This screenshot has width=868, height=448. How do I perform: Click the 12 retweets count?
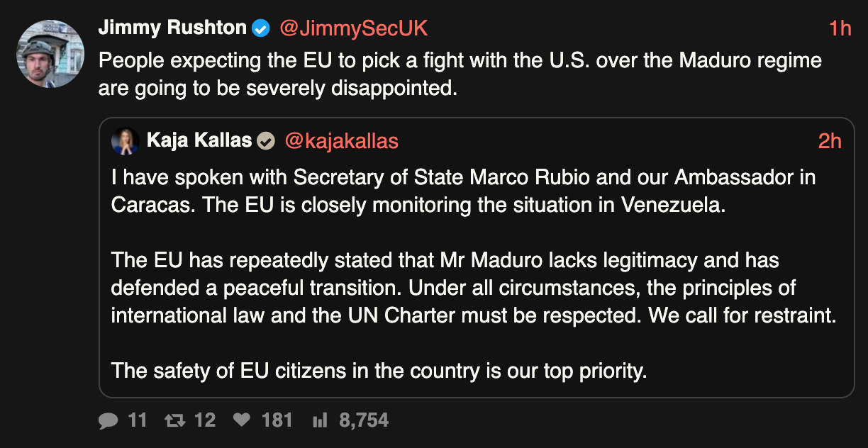tap(205, 420)
